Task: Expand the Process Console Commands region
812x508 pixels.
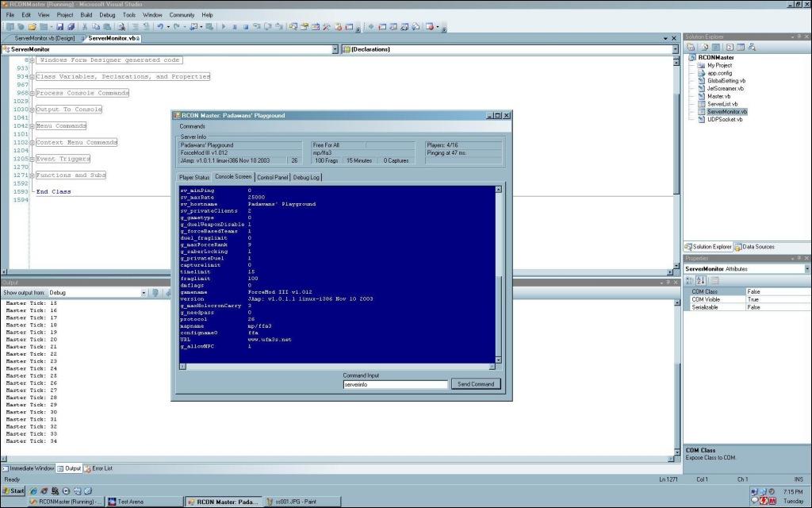Action: pyautogui.click(x=32, y=93)
